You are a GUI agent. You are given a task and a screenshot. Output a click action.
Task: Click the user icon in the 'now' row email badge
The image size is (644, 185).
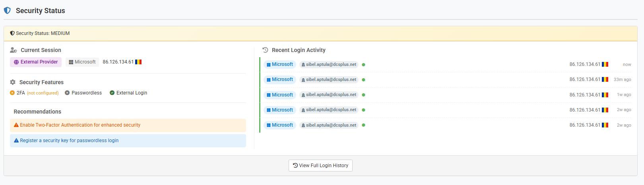coord(303,65)
